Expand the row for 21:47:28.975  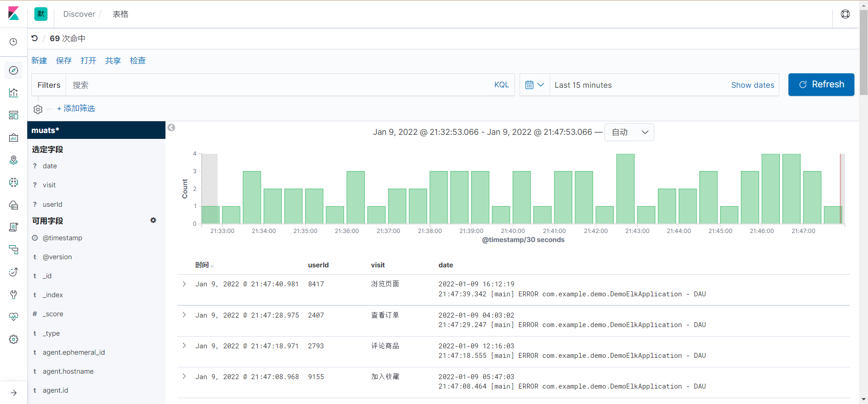point(184,315)
